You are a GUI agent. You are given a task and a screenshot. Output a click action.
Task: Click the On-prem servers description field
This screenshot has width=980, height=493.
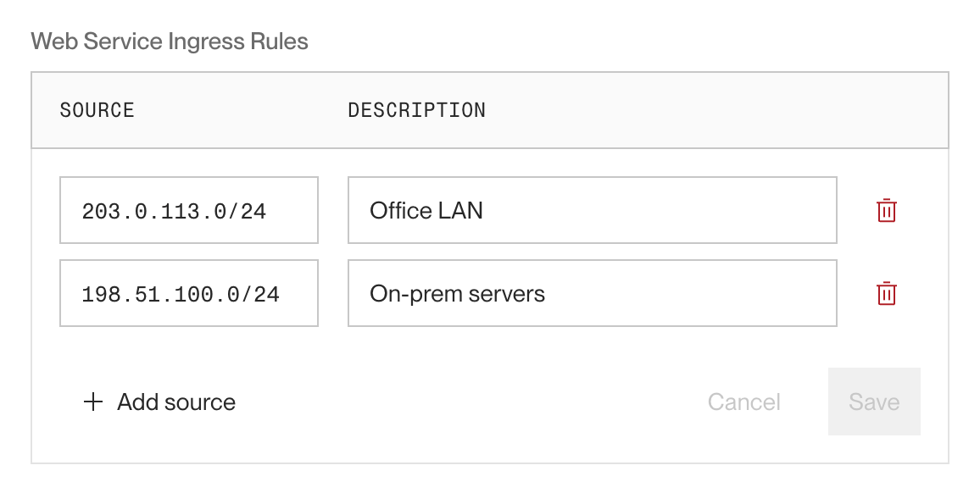(x=592, y=292)
